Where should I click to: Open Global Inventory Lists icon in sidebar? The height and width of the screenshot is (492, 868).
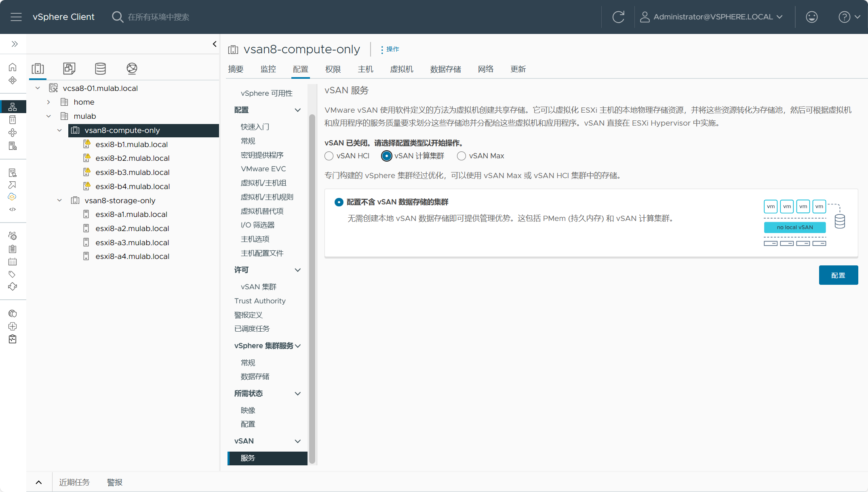[x=13, y=146]
